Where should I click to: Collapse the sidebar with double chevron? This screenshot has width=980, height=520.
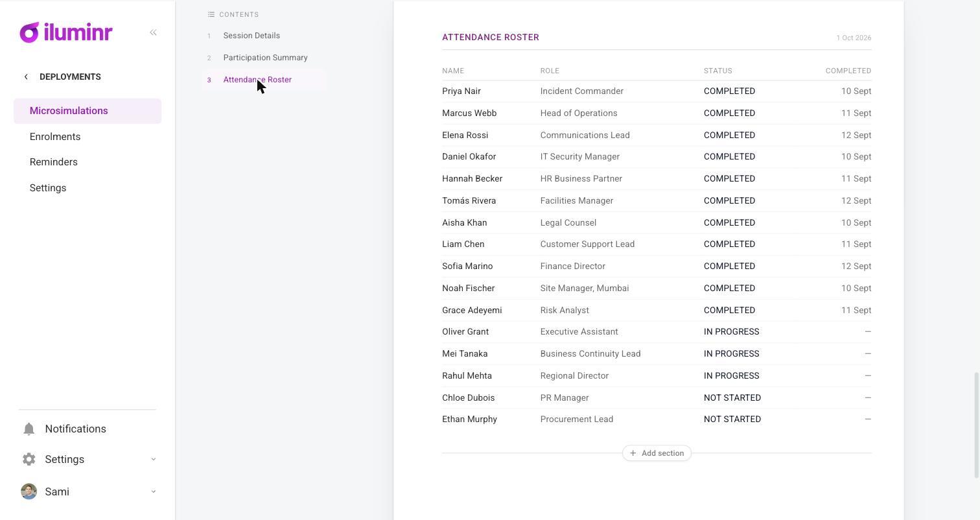153,32
